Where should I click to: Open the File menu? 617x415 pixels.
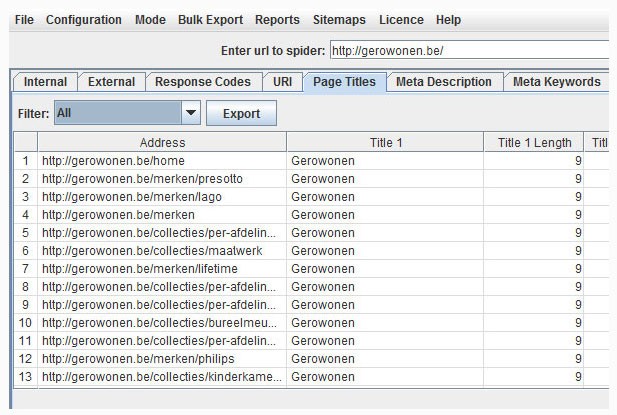pos(24,20)
